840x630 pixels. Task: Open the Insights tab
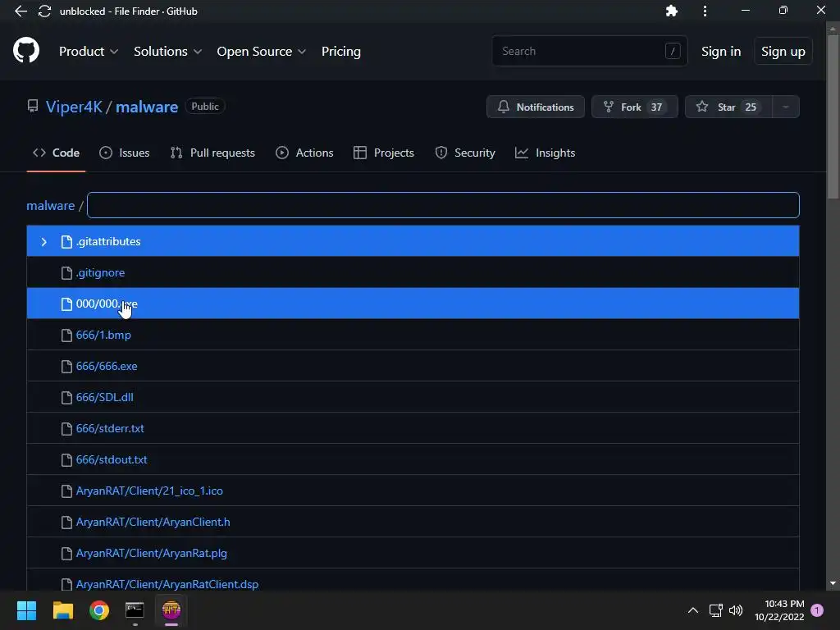pyautogui.click(x=545, y=153)
